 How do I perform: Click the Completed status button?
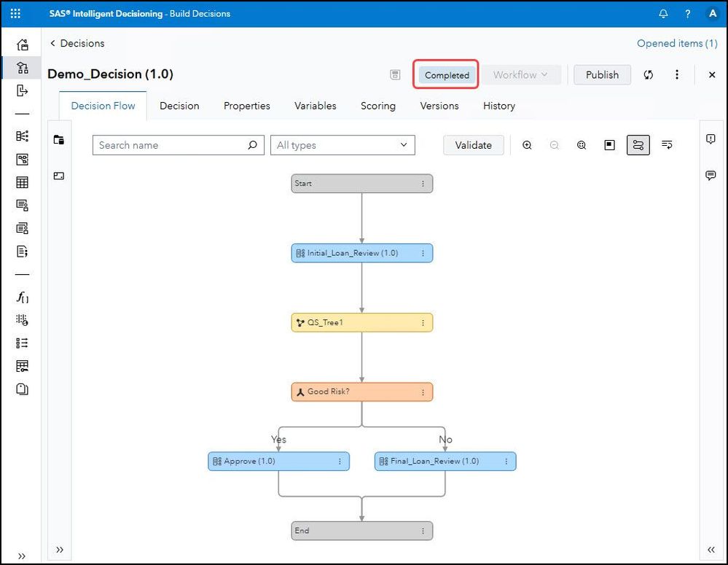[x=447, y=75]
